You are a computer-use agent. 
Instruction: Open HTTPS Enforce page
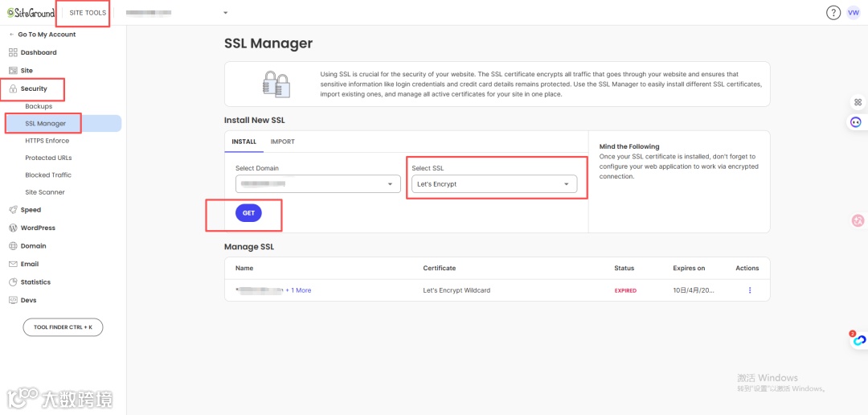[47, 141]
